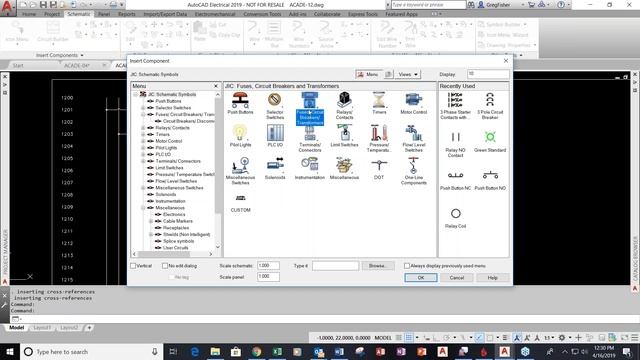Open the Miscellaneous box icon
This screenshot has height=360, width=640.
coord(344,165)
